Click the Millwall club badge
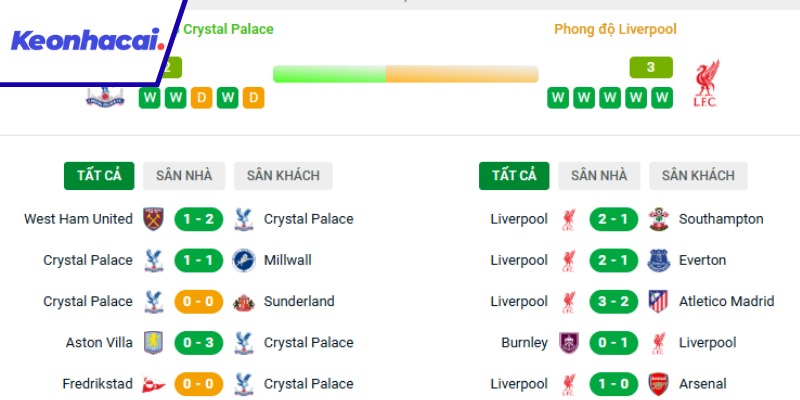The image size is (800, 400). tap(244, 260)
